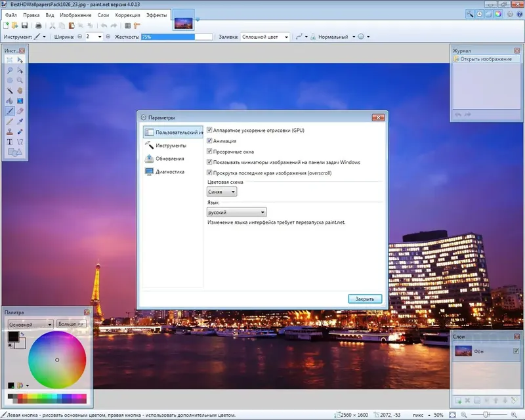Toggle the History window clock icon

pos(478,14)
